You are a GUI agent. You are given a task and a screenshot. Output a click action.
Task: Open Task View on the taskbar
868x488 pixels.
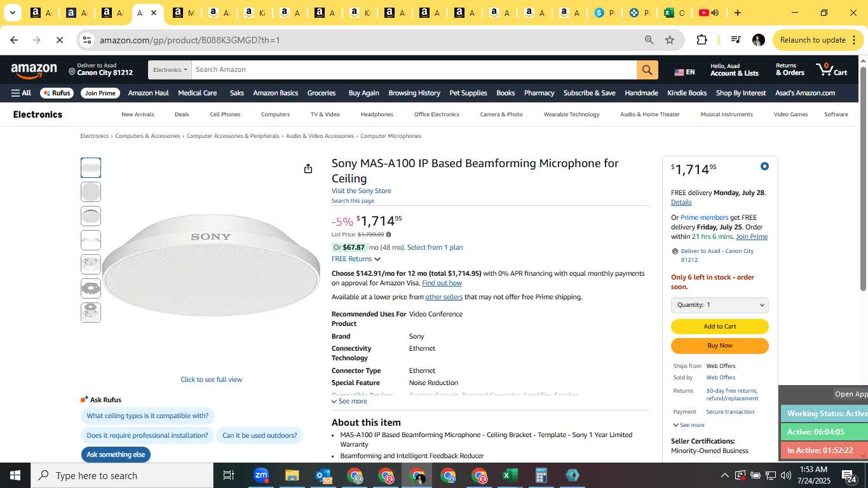229,475
